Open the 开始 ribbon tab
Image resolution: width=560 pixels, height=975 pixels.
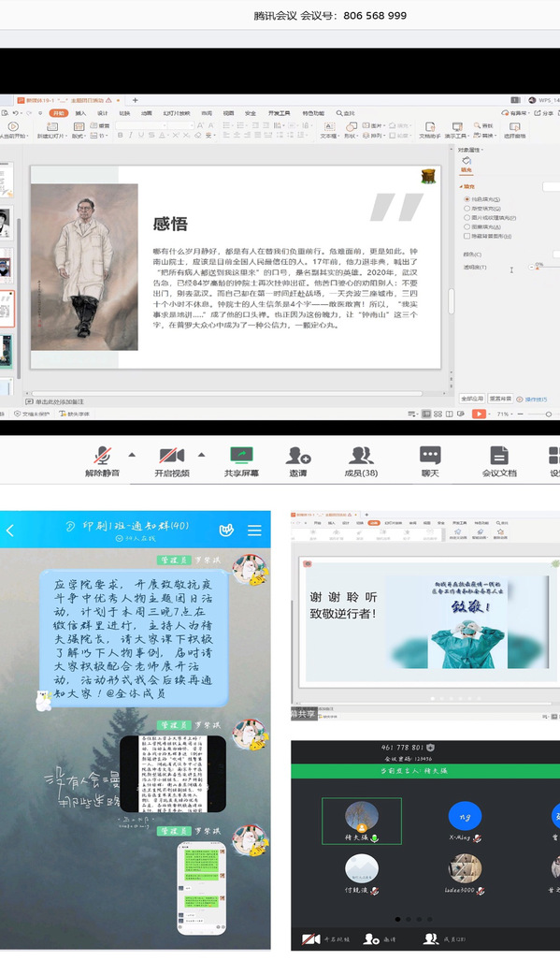tap(58, 113)
